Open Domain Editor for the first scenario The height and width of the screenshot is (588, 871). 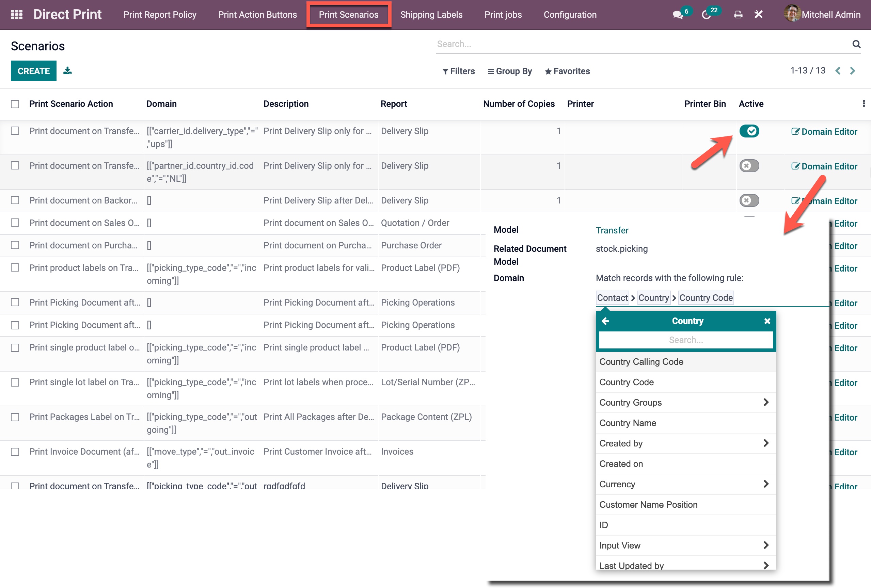point(824,131)
